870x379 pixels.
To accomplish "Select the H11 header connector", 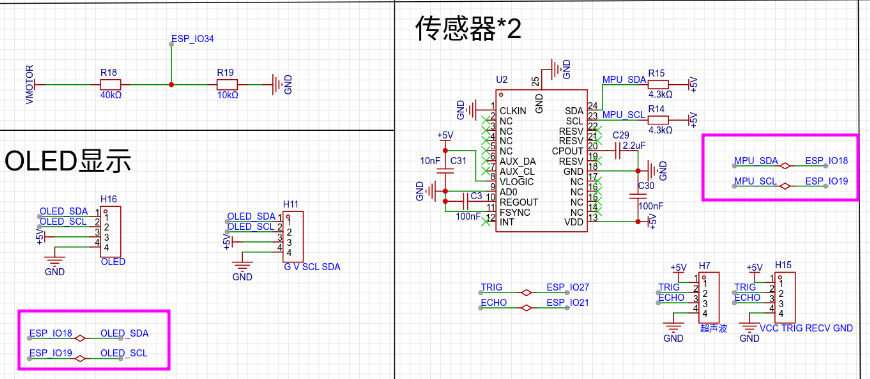I will tap(293, 236).
